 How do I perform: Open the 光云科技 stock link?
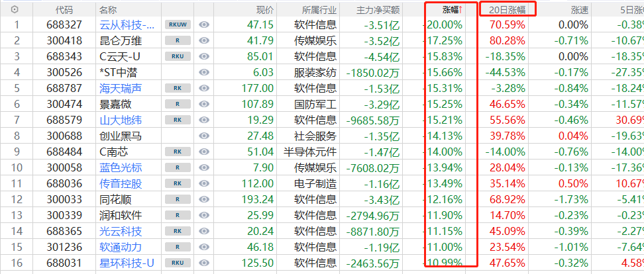[121, 231]
